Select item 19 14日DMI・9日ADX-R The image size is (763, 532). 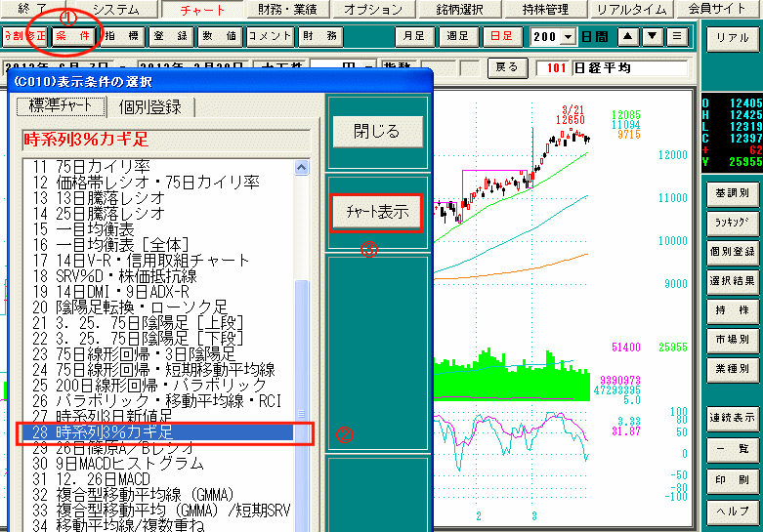click(158, 292)
